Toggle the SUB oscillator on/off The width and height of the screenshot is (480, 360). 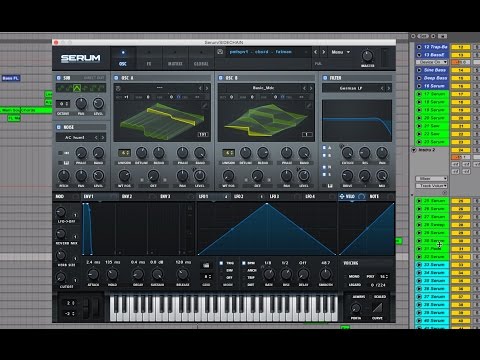coord(59,78)
